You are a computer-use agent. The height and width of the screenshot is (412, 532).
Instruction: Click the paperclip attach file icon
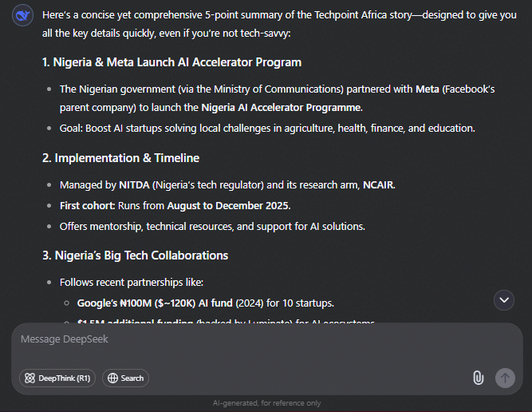(x=478, y=378)
